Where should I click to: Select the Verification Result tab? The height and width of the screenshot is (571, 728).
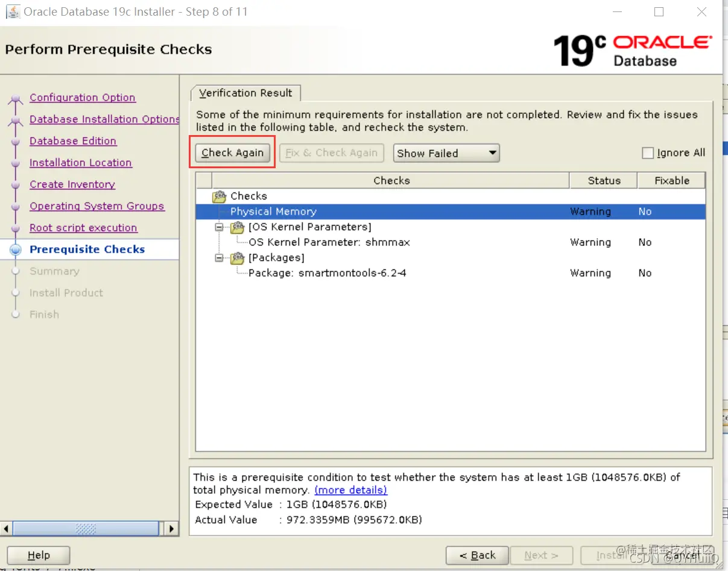[245, 93]
